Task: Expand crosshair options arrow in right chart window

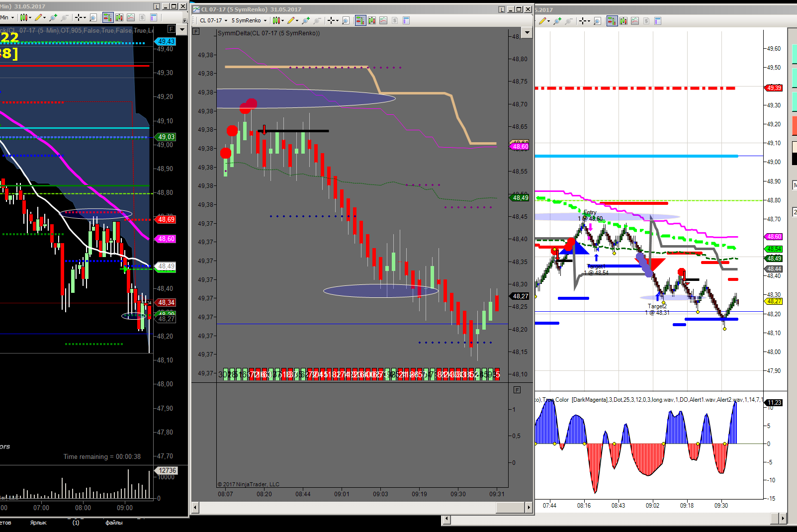Action: [x=588, y=21]
